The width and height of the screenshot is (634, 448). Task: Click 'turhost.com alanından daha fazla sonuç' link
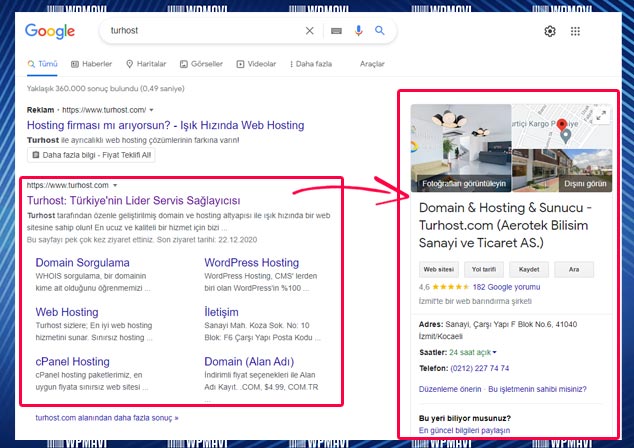point(107,418)
